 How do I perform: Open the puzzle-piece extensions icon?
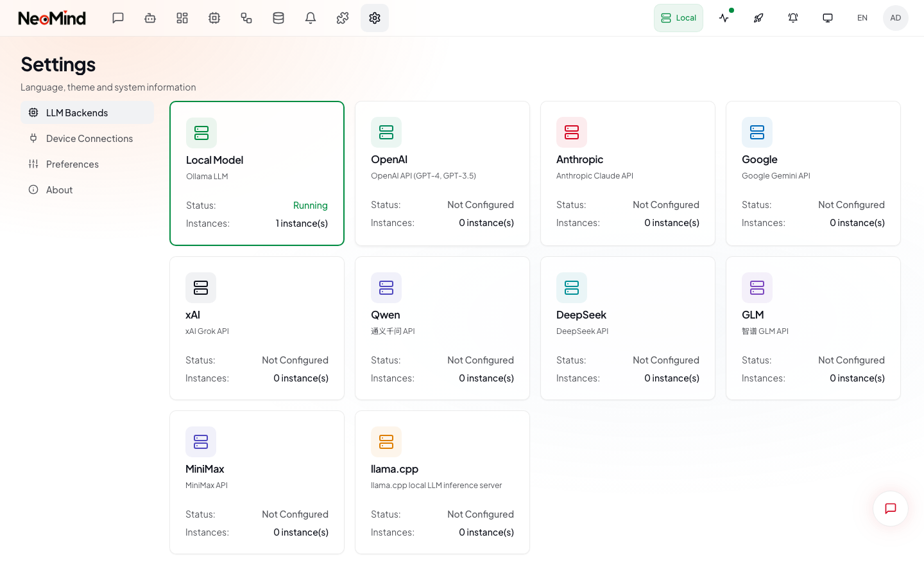pos(343,18)
